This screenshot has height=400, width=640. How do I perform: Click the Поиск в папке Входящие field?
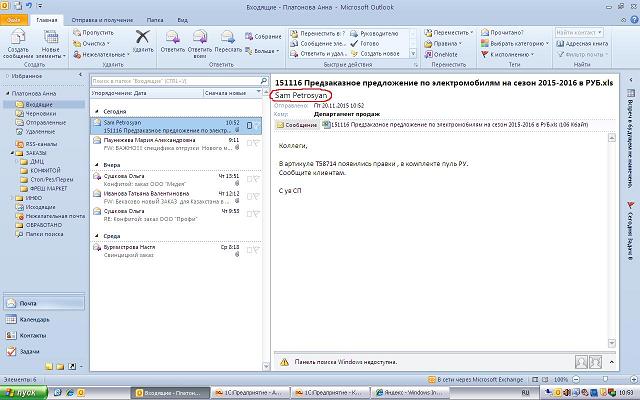176,81
